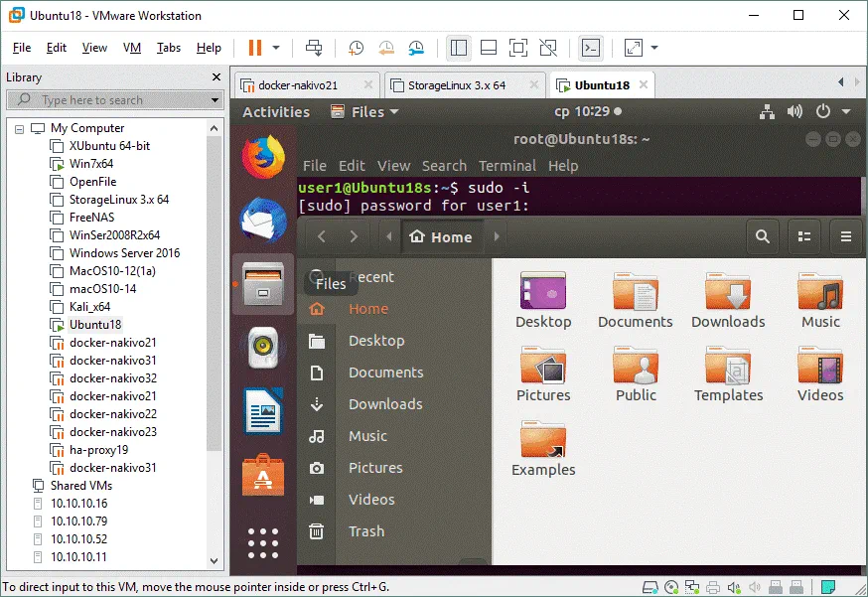Click the Pause VM toolbar button
Screen dimensions: 868x597
254,48
